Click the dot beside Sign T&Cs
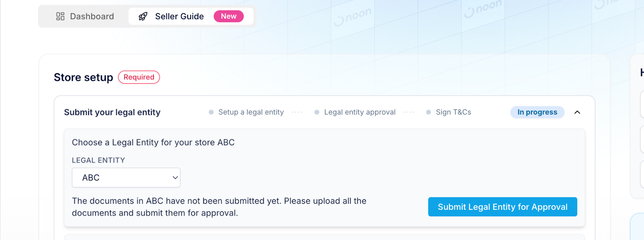 coord(429,112)
